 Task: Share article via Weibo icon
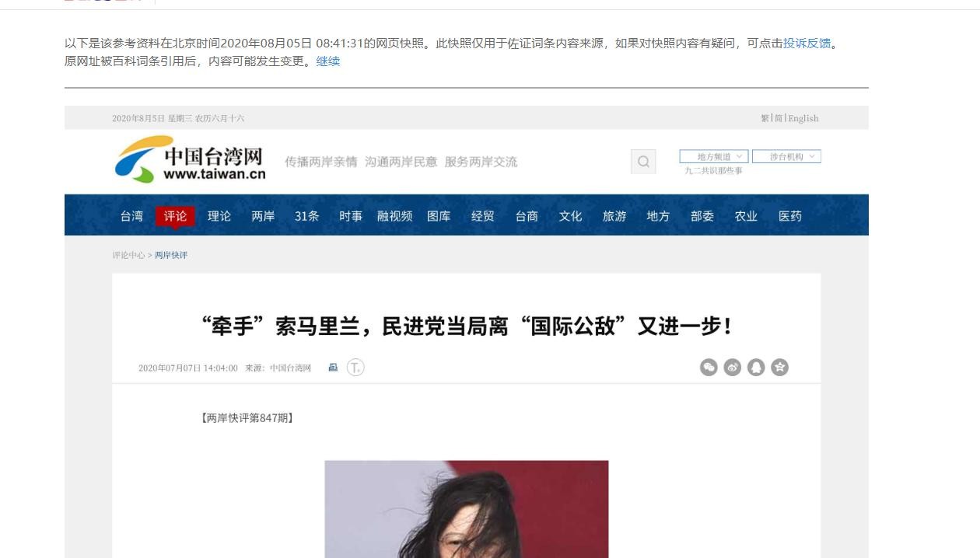(733, 368)
